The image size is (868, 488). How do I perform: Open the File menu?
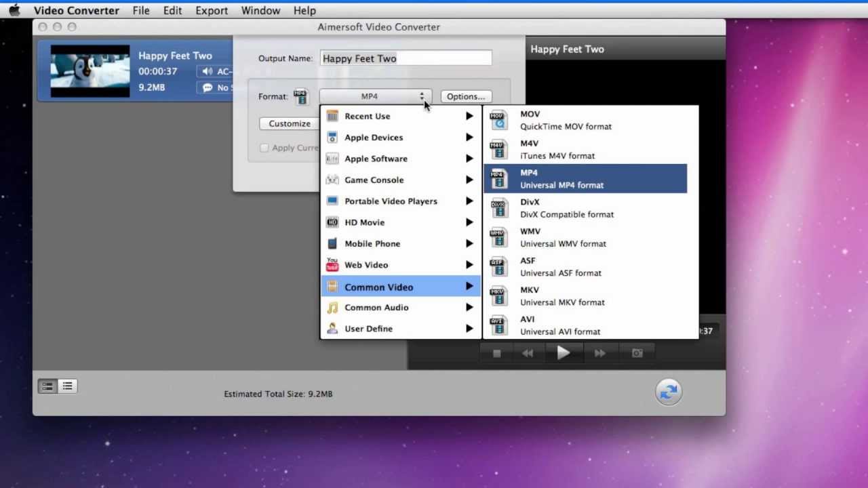(141, 10)
